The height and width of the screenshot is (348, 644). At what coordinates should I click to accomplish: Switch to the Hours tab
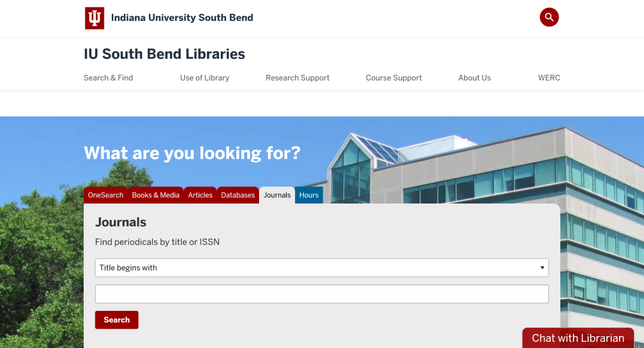tap(309, 195)
